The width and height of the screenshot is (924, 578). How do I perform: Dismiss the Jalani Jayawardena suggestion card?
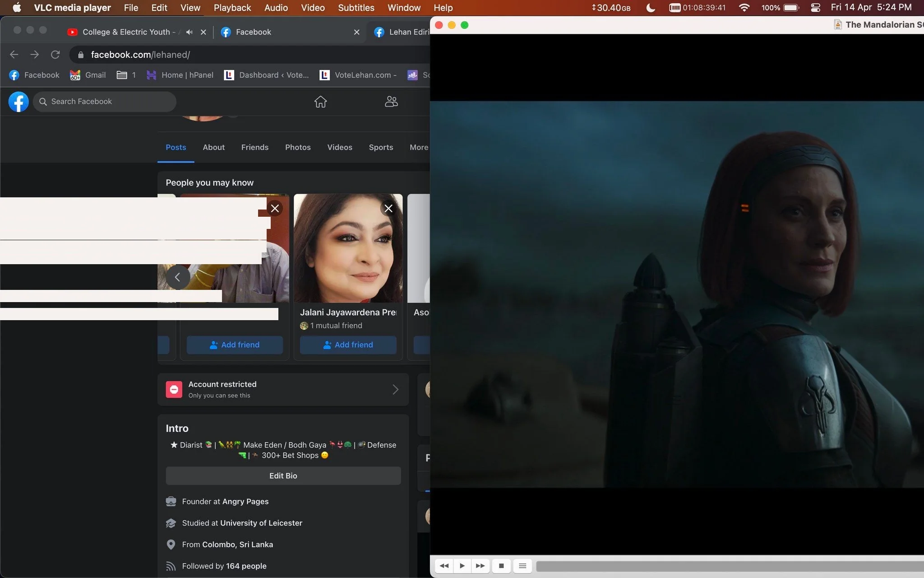(388, 208)
